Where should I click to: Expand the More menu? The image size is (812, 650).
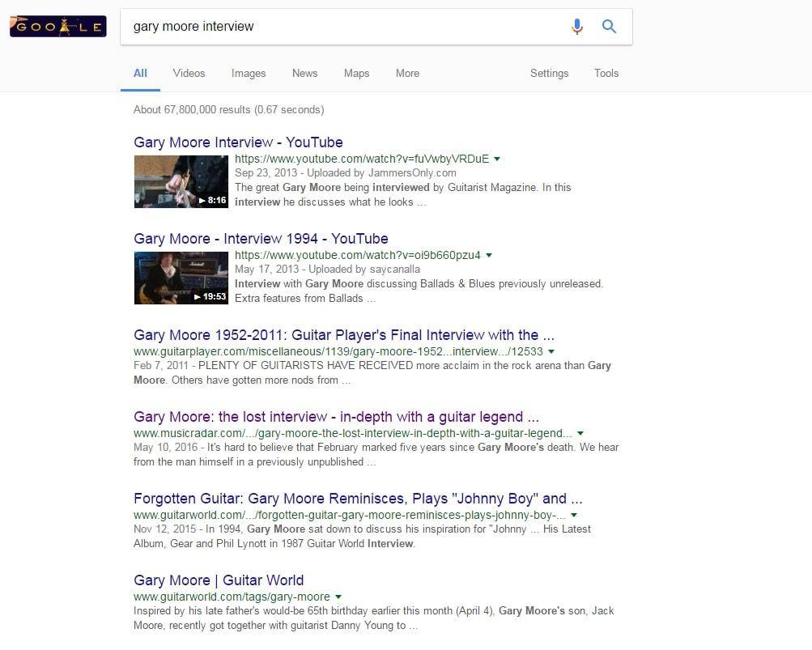click(x=407, y=73)
